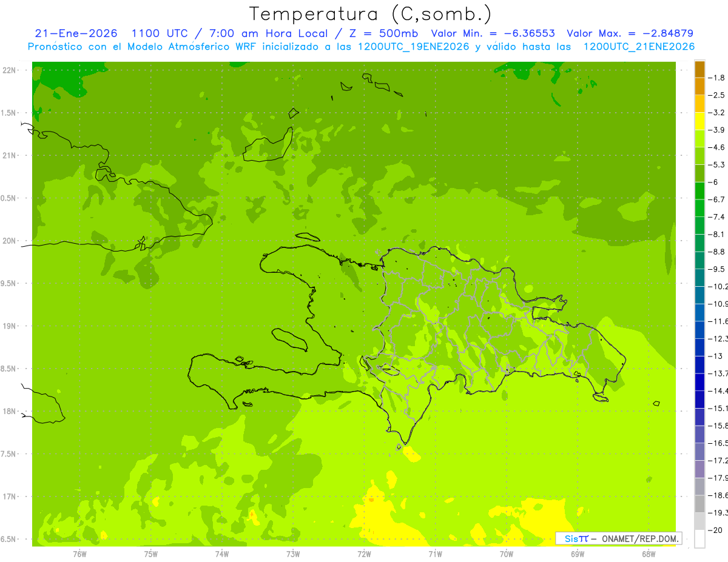Screen dimensions: 728x562
Task: Click the '1200UTC_19ENE2026' initialization timestamp
Action: [413, 47]
